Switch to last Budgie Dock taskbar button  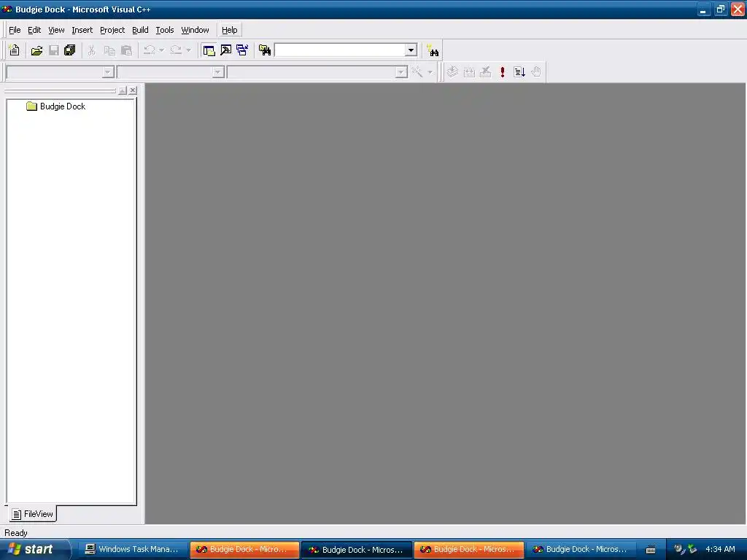tap(581, 550)
